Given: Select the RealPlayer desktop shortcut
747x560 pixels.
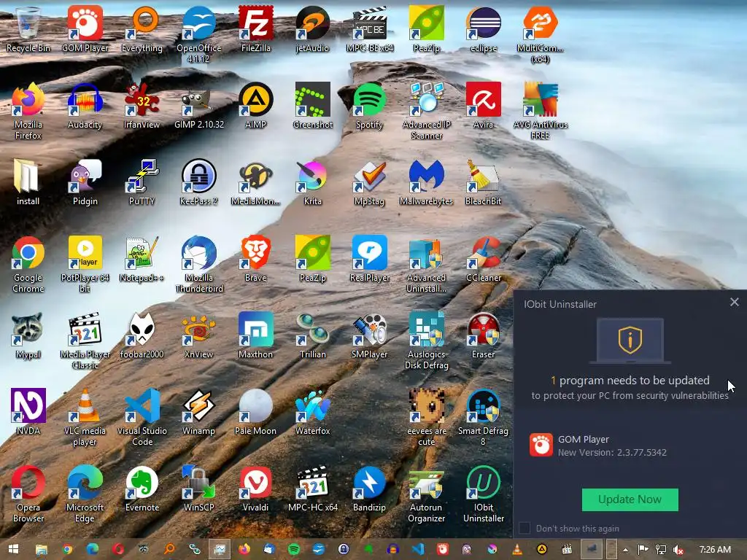Looking at the screenshot, I should pos(370,259).
